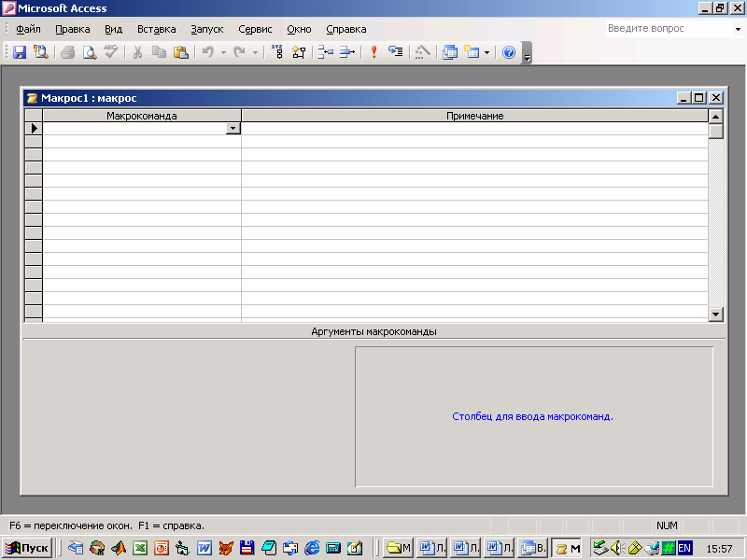Run the macro with the exclamation icon
This screenshot has width=747, height=560.
[x=374, y=52]
